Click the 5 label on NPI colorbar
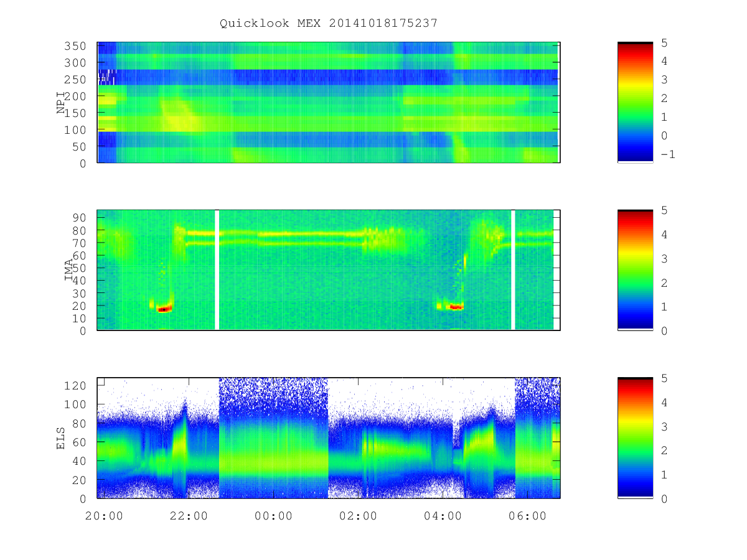 coord(664,42)
